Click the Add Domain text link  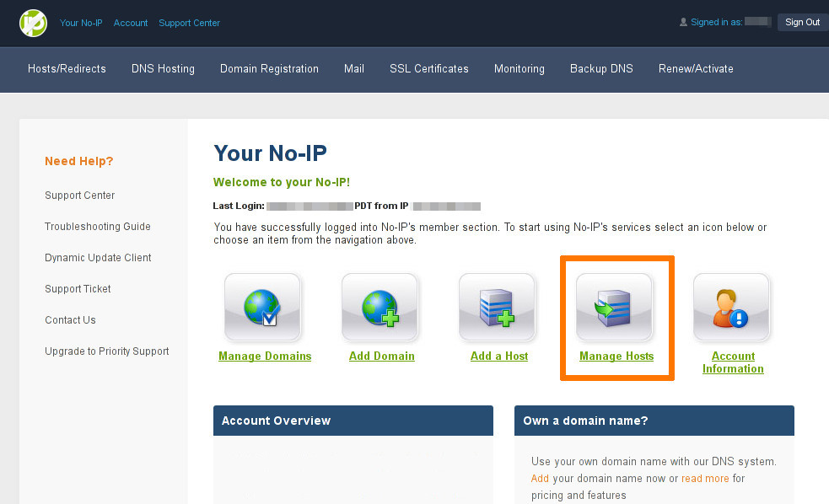(382, 356)
